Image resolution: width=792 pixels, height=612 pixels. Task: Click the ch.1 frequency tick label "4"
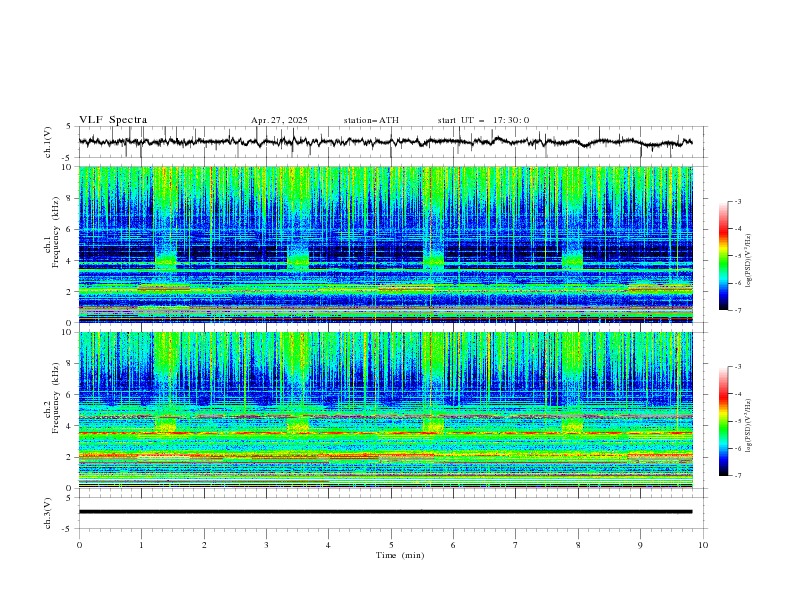click(71, 261)
